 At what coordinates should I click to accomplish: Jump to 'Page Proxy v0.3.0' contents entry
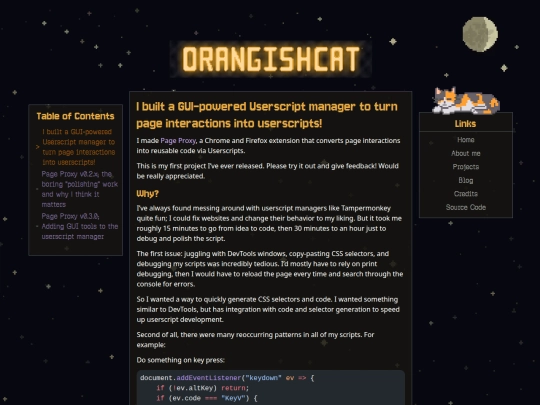[80, 226]
